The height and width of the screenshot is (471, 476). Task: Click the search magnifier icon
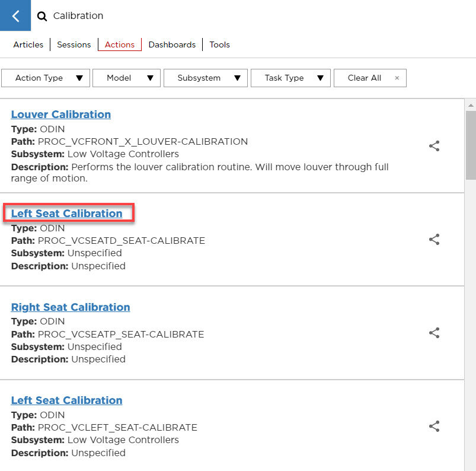pos(42,17)
